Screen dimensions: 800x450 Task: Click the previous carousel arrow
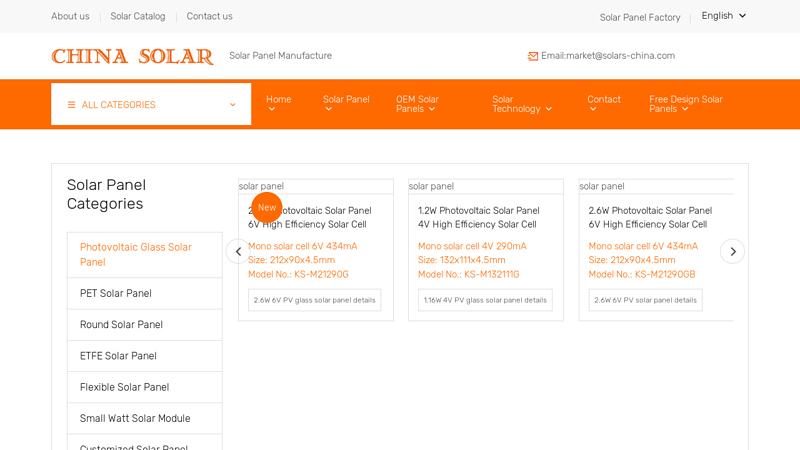(x=238, y=252)
